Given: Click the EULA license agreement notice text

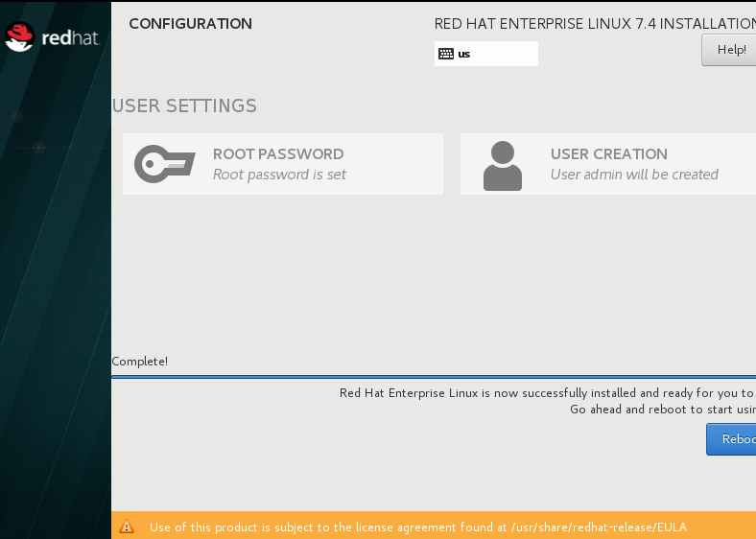Looking at the screenshot, I should [x=418, y=527].
